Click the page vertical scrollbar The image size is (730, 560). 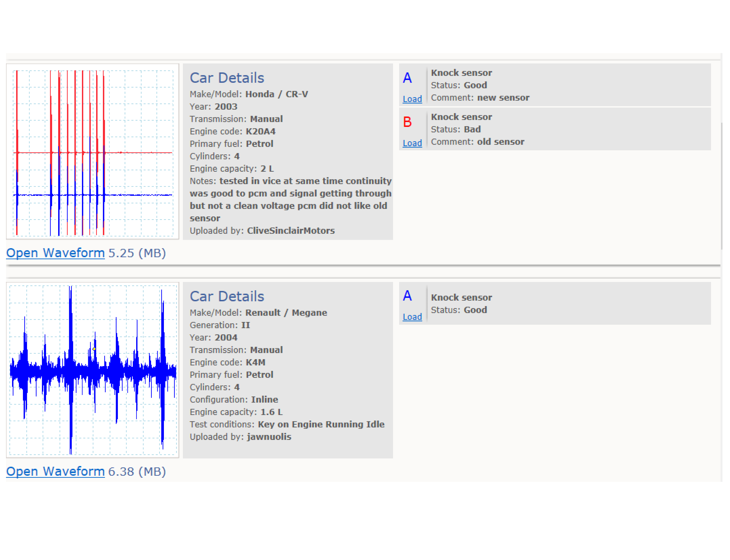coord(722,186)
